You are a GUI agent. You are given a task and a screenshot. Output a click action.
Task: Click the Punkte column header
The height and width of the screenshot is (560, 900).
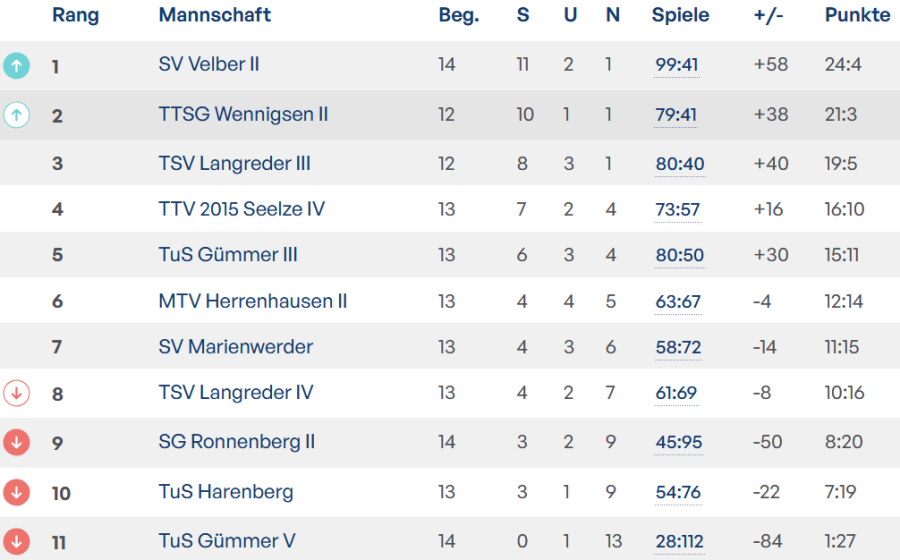point(857,15)
